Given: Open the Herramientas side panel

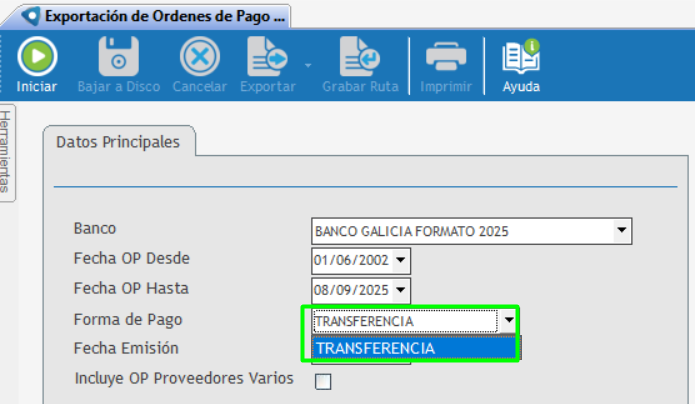Looking at the screenshot, I should pyautogui.click(x=7, y=152).
